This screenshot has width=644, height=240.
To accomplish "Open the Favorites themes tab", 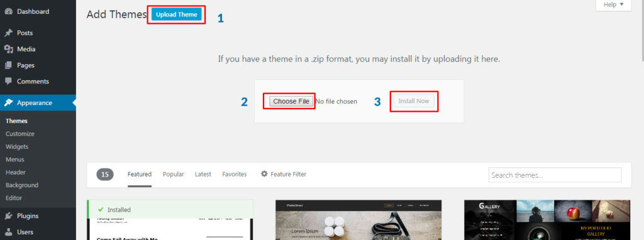I will [x=235, y=175].
